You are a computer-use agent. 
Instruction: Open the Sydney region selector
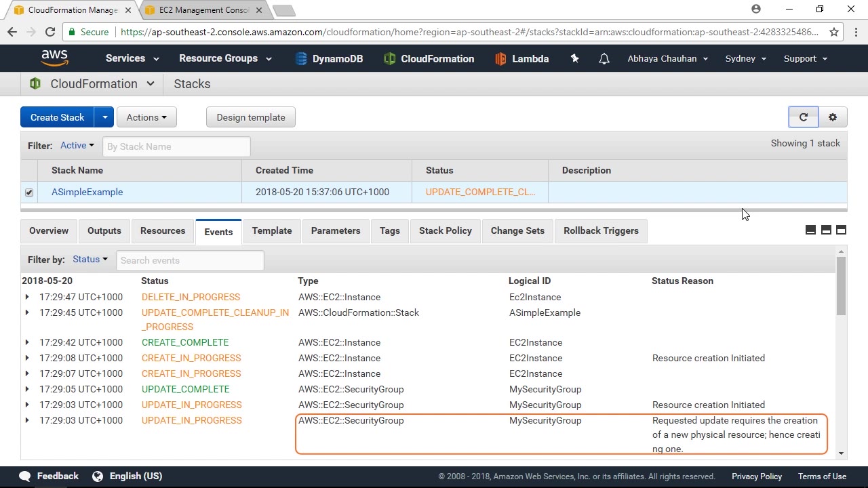[746, 58]
